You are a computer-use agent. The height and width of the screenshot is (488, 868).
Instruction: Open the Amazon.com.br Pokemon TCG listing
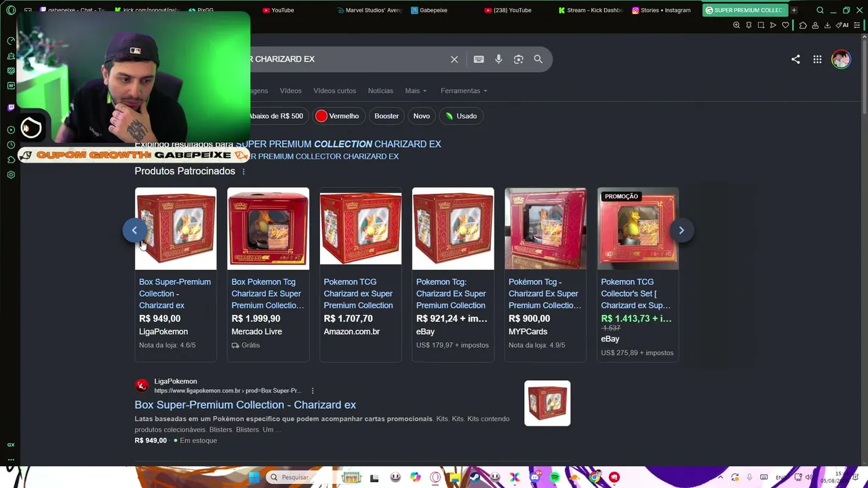(360, 274)
